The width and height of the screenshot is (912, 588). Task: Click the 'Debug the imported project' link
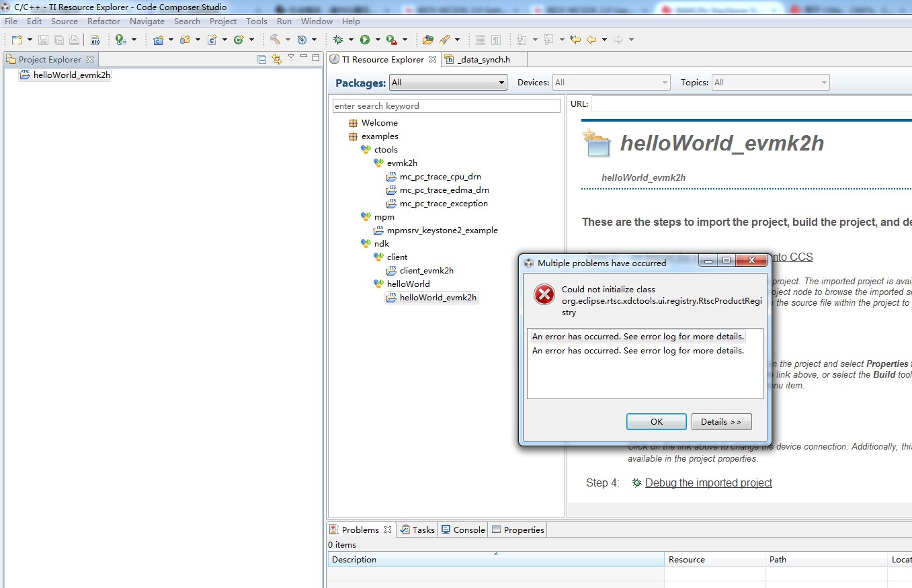tap(708, 482)
